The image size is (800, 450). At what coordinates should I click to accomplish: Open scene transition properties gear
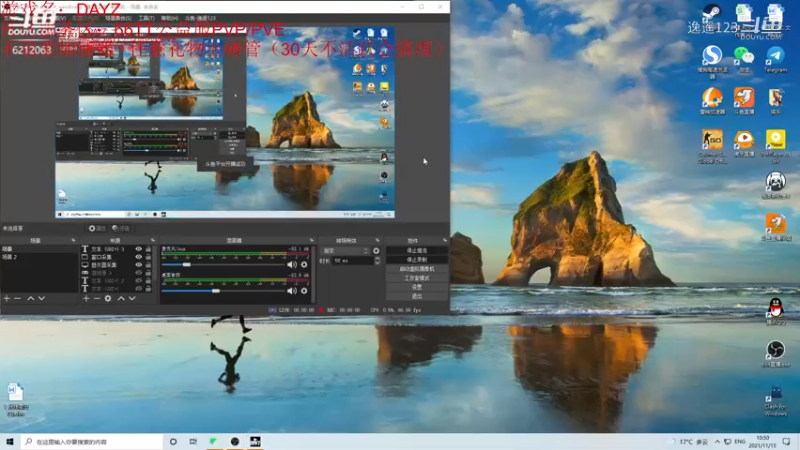pos(377,251)
